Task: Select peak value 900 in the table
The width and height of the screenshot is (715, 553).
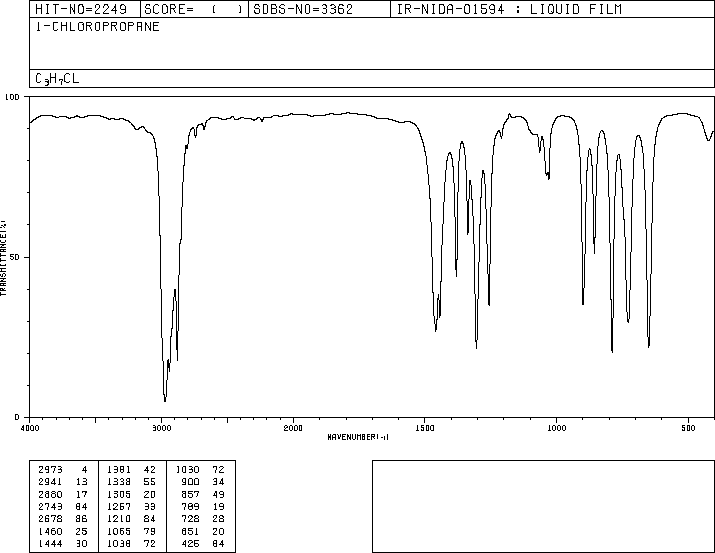Action: pos(190,482)
